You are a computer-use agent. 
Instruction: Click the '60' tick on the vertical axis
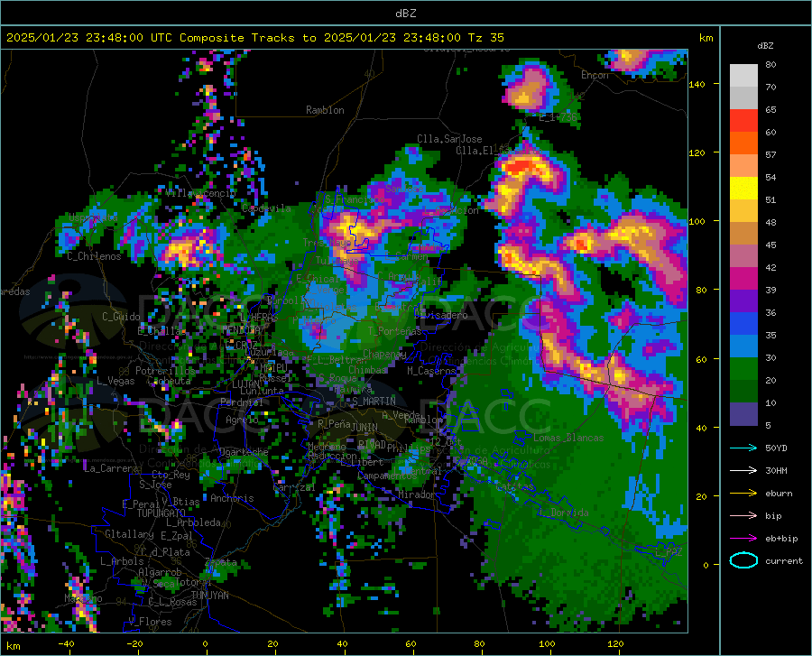click(x=701, y=359)
